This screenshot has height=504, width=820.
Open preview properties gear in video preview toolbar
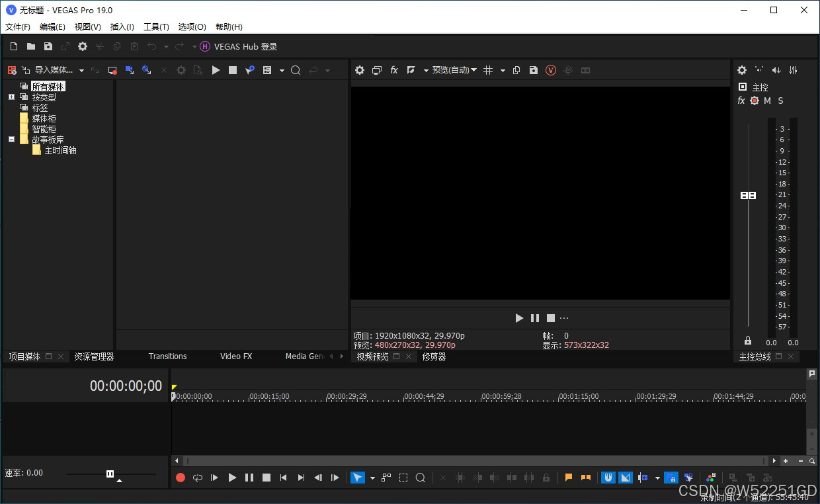tap(360, 70)
